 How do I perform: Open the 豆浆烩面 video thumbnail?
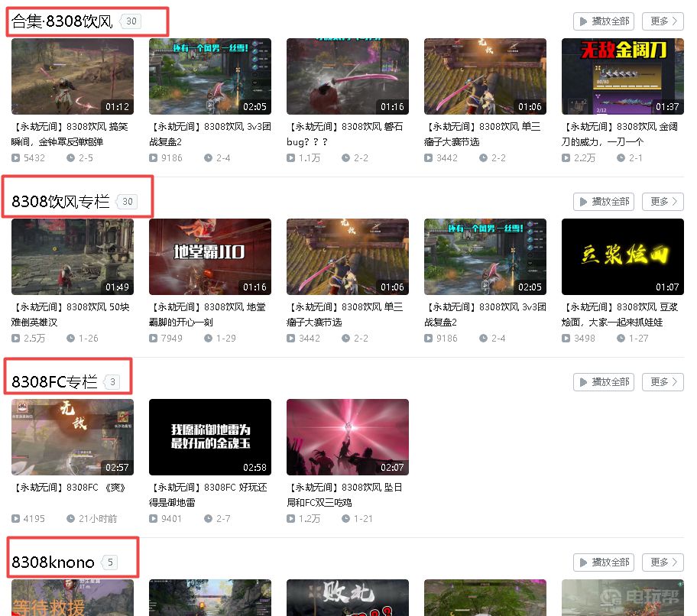click(623, 257)
